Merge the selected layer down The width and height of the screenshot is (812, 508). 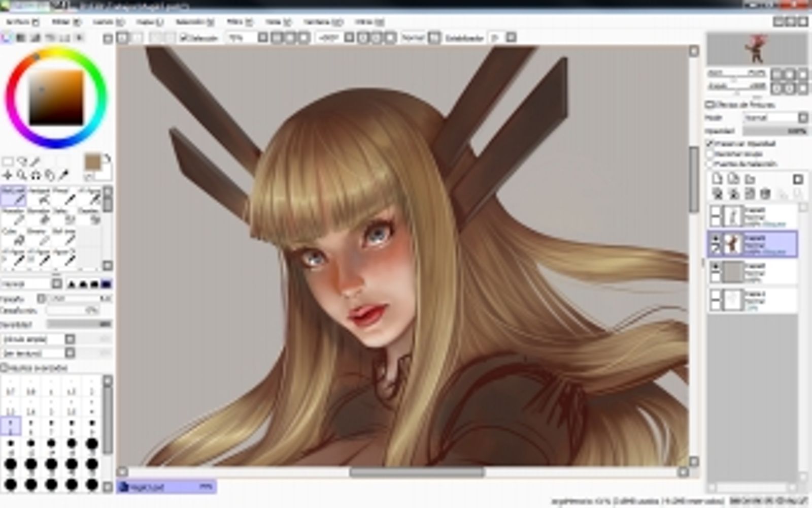click(733, 194)
